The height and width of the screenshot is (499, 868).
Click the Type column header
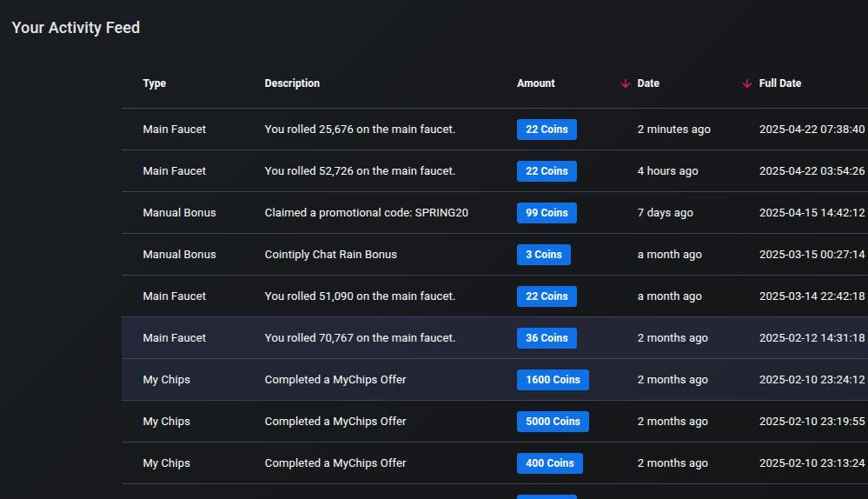coord(155,83)
